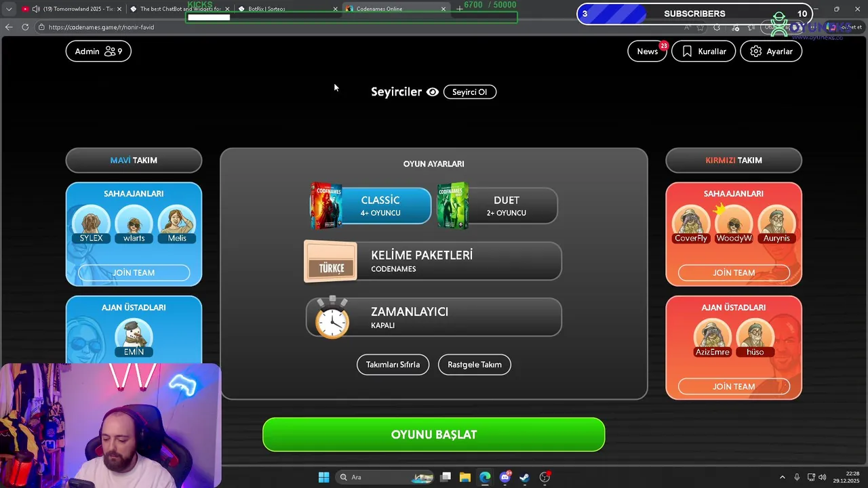Open Ayarlar settings
Viewport: 868px width, 488px height.
pos(771,52)
